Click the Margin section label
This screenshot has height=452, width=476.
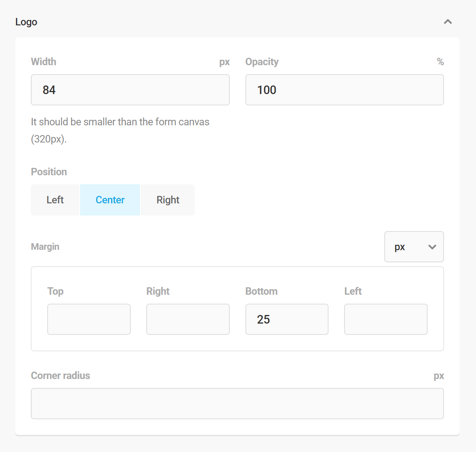(x=45, y=247)
